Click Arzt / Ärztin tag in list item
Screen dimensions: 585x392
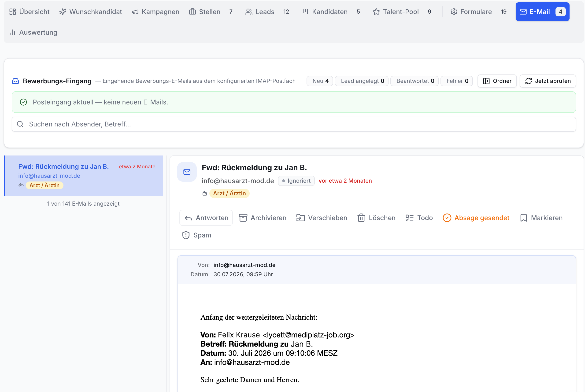click(44, 185)
